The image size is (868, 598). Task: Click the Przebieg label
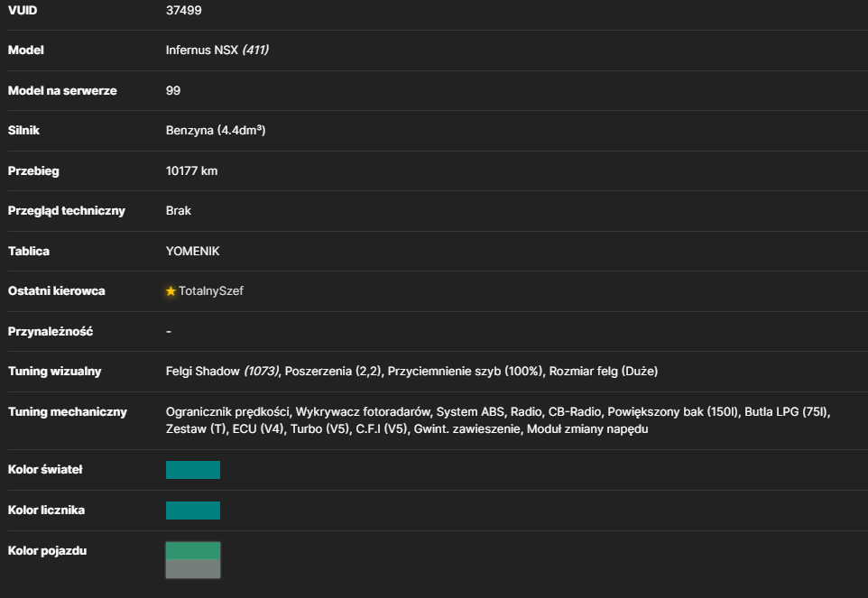[33, 171]
